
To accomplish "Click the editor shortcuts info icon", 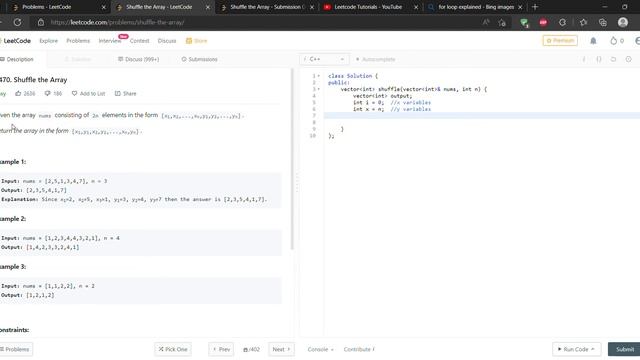I will coord(584,59).
